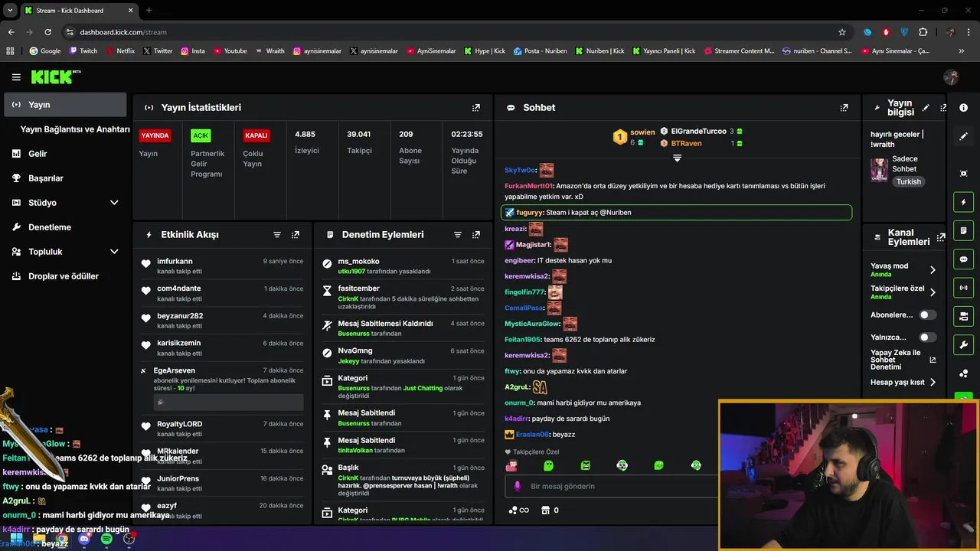Image resolution: width=980 pixels, height=551 pixels.
Task: Toggle the broadcast signal widget in right rail
Action: pyautogui.click(x=964, y=288)
